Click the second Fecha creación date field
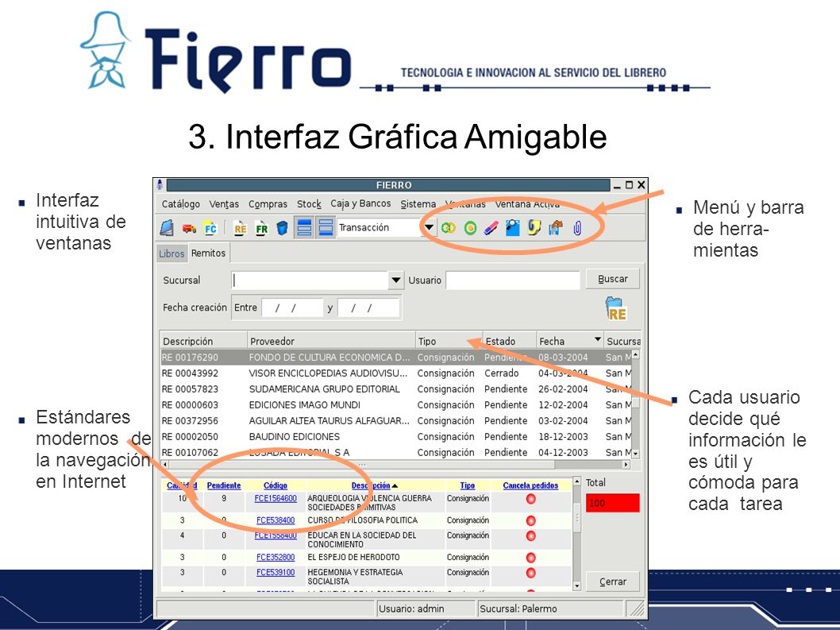The width and height of the screenshot is (840, 630). click(368, 307)
